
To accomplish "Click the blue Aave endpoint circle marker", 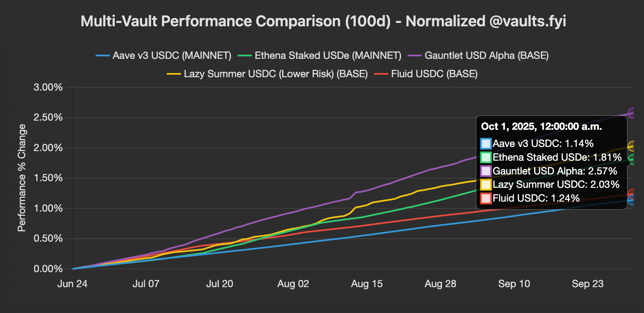I will click(632, 200).
